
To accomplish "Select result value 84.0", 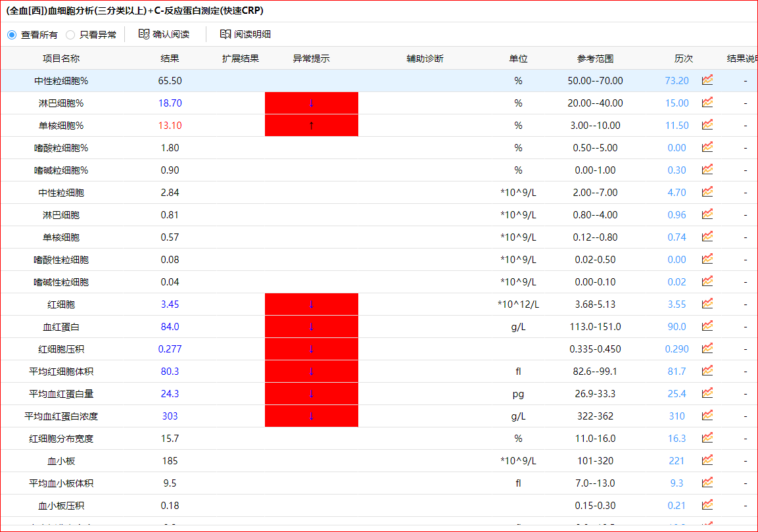I will tap(170, 326).
